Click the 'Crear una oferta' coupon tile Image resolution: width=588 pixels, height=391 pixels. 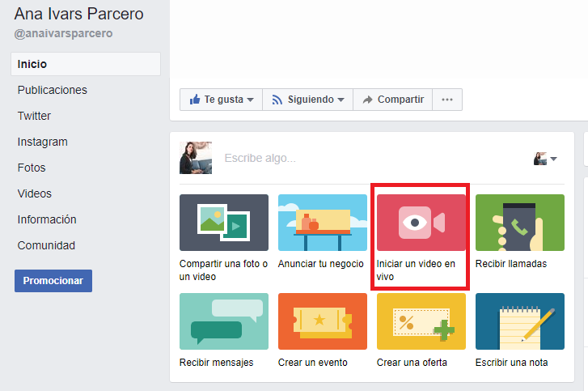pyautogui.click(x=421, y=321)
